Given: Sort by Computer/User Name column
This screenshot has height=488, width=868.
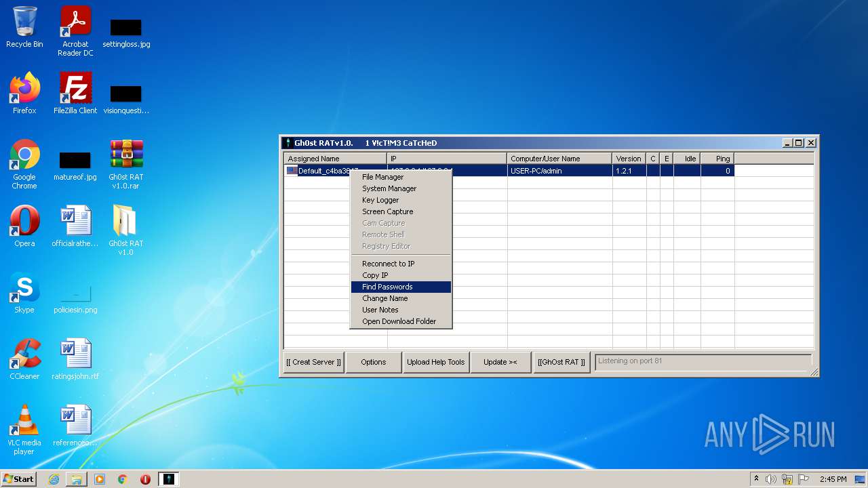Looking at the screenshot, I should pyautogui.click(x=559, y=159).
